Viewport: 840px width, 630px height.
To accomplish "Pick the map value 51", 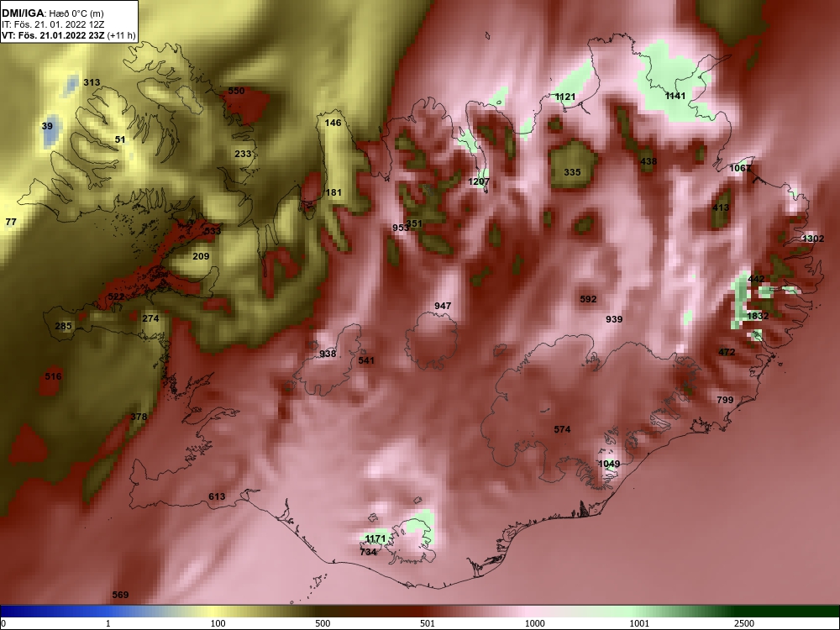I will point(120,139).
